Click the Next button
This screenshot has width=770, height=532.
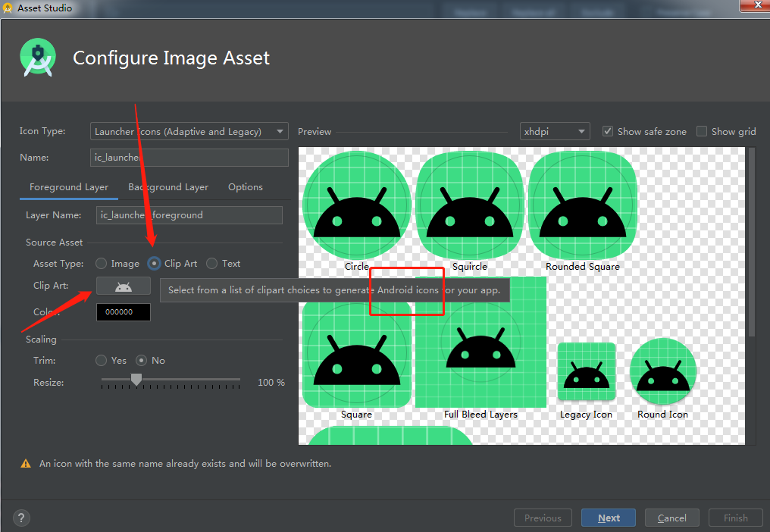(609, 518)
